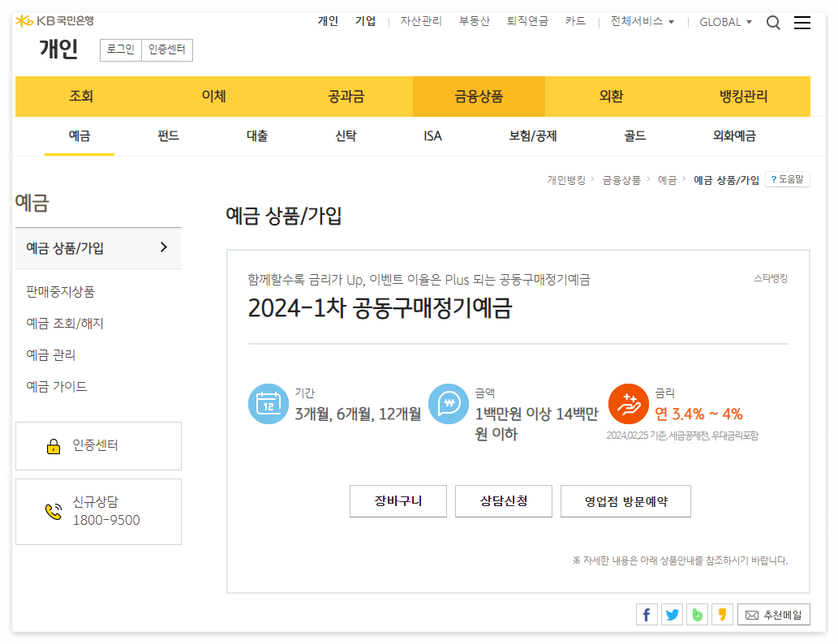Click the lock icon beside 인증센터

[54, 446]
